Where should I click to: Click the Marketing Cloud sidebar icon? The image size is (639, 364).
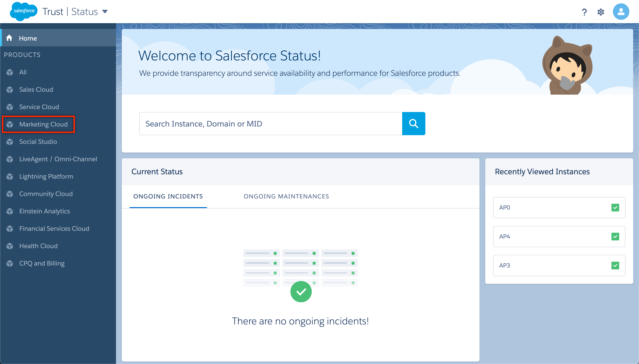11,124
